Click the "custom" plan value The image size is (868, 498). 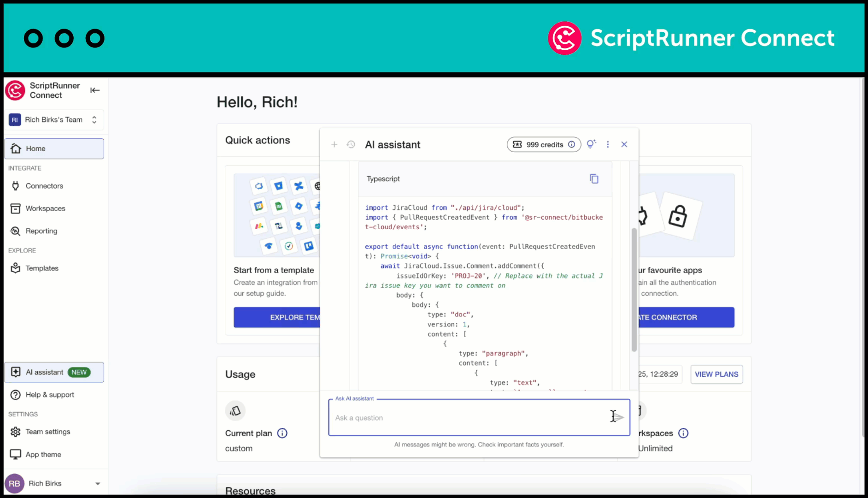click(x=239, y=448)
